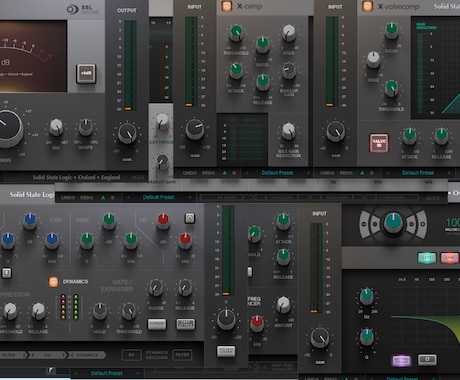This screenshot has width=460, height=380.
Task: Click X-comp Release knob
Action: [263, 82]
